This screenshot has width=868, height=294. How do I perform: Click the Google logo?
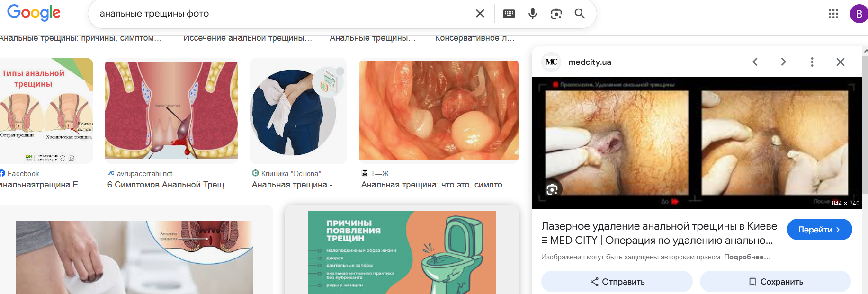coord(34,13)
